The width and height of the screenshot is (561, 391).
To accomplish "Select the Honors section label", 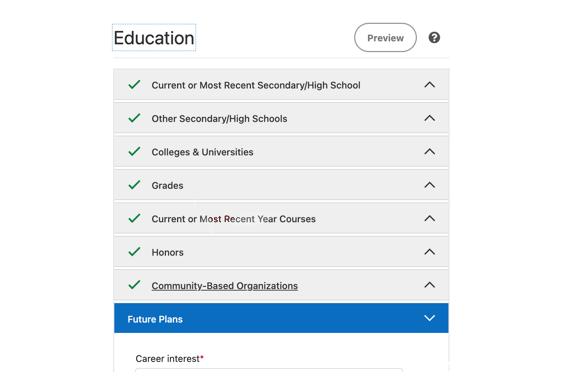I will tap(167, 252).
